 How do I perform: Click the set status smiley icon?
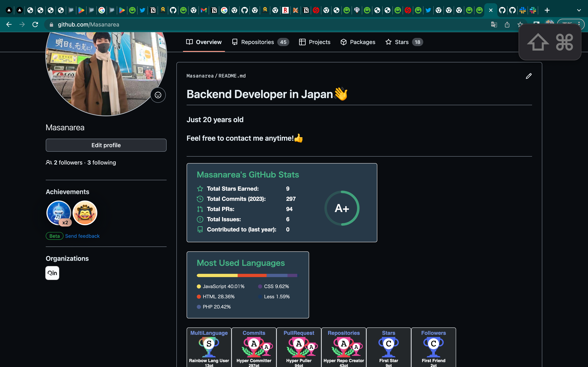point(158,95)
